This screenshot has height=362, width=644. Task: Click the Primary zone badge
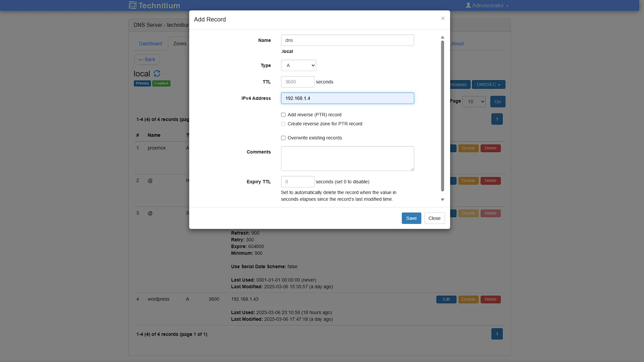point(142,83)
